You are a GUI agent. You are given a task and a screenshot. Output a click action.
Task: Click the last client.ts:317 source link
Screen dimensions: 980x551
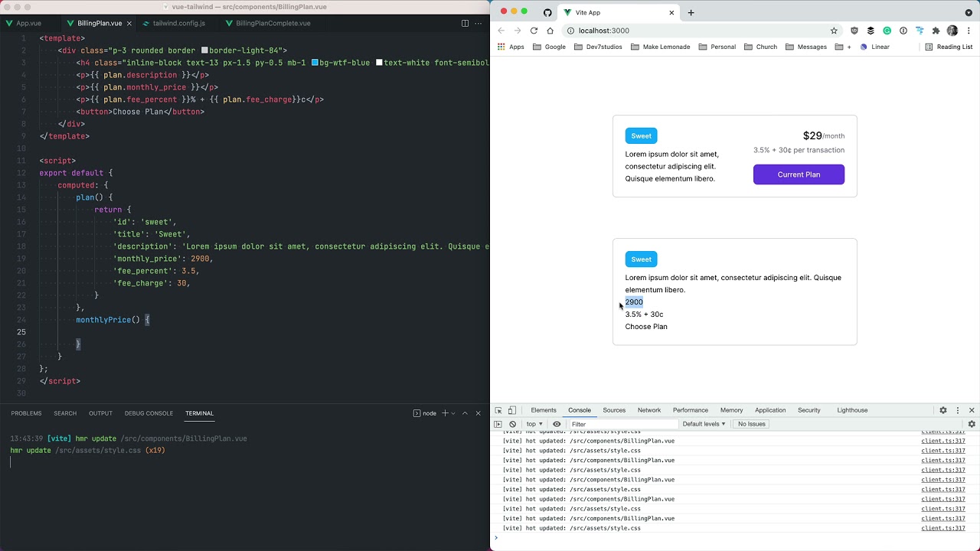click(943, 528)
